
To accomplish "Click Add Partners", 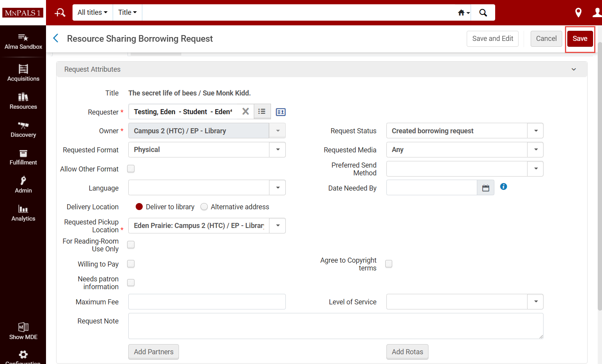I will 154,352.
